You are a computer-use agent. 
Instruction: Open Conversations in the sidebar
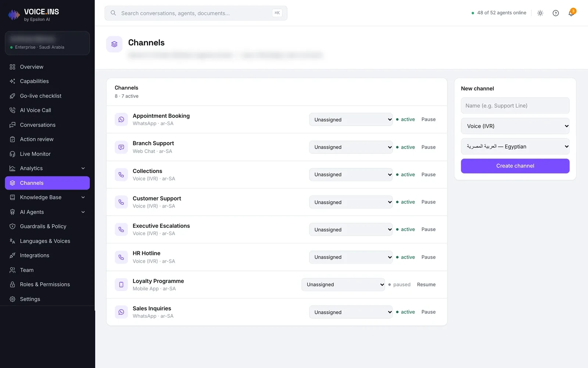click(x=47, y=125)
